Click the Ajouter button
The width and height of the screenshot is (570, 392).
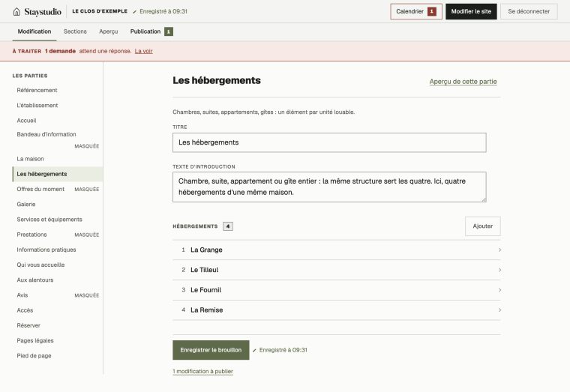pyautogui.click(x=483, y=226)
